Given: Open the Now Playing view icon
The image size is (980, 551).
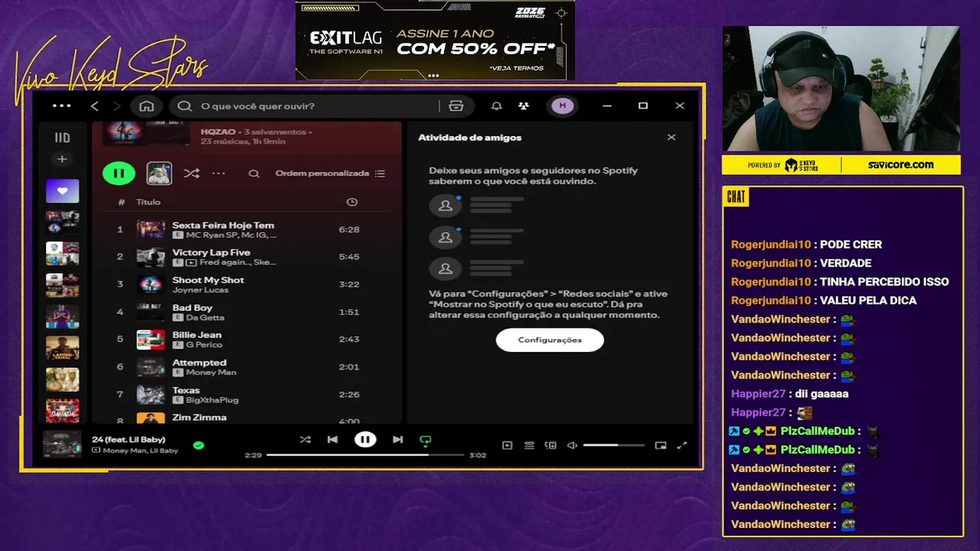Looking at the screenshot, I should (x=507, y=445).
